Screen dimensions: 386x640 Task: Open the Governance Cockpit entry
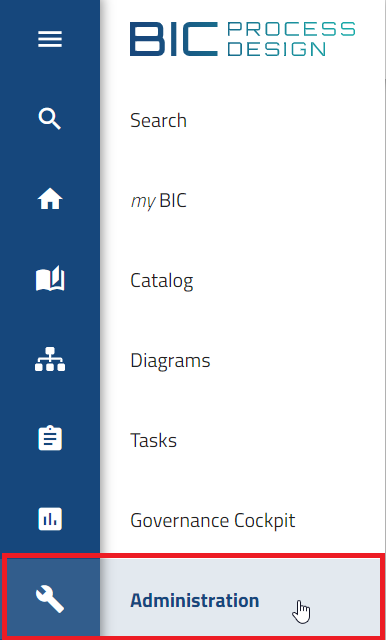pyautogui.click(x=213, y=520)
